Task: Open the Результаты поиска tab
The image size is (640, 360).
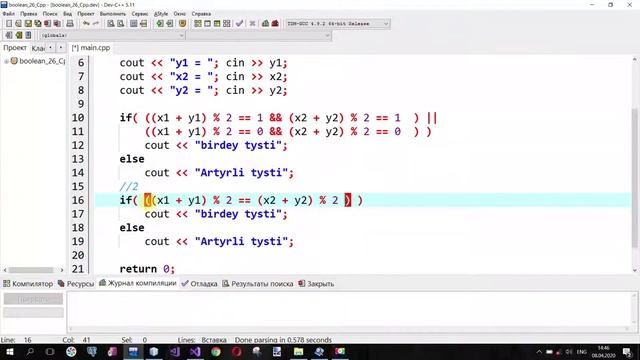Action: click(x=258, y=284)
